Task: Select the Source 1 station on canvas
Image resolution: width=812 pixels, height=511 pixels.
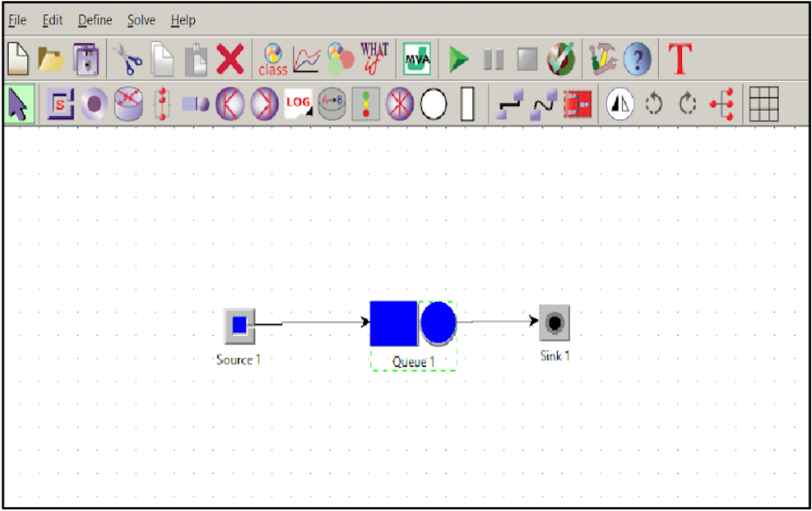Action: 240,326
